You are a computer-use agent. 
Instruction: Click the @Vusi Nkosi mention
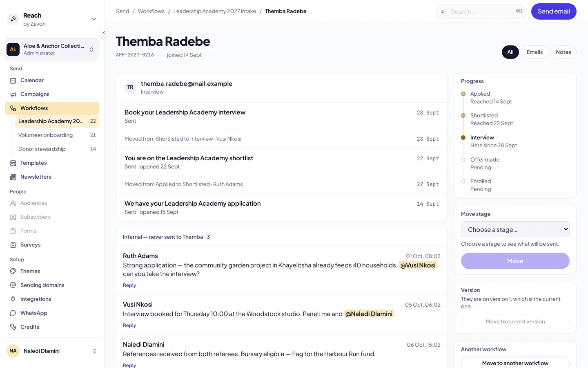[418, 265]
